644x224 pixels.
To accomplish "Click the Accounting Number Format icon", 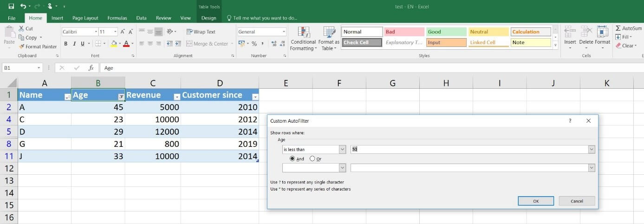I will [x=241, y=44].
